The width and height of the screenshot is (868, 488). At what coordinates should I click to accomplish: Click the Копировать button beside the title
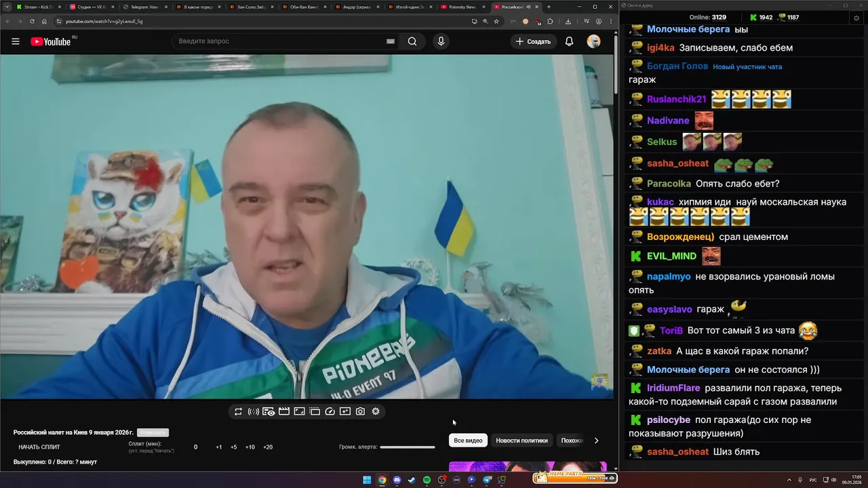[x=153, y=432]
